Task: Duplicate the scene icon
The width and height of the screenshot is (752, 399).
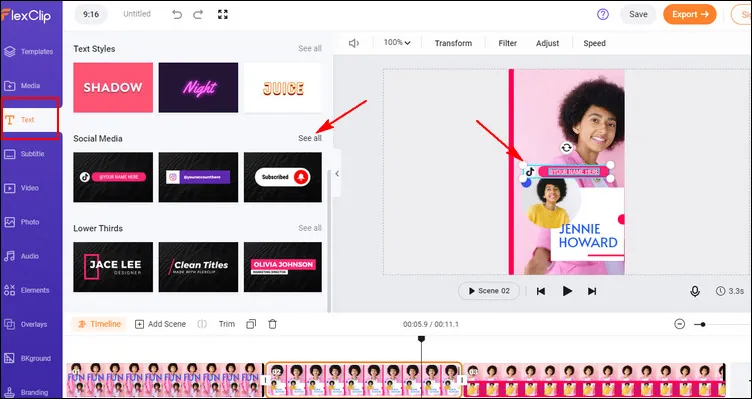Action: tap(251, 324)
